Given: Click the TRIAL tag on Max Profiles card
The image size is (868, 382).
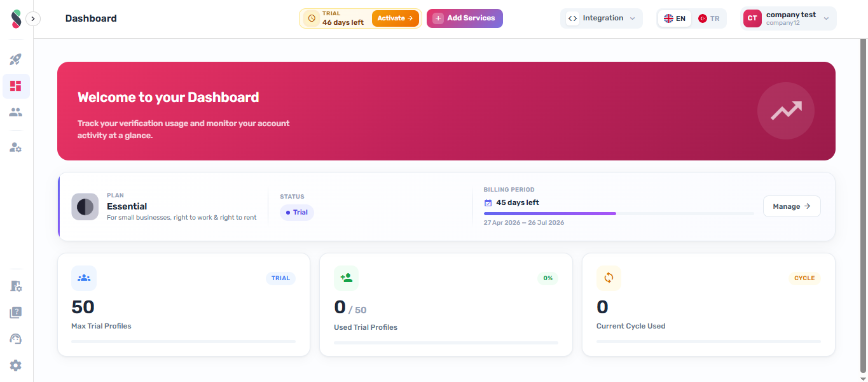Looking at the screenshot, I should pos(280,278).
